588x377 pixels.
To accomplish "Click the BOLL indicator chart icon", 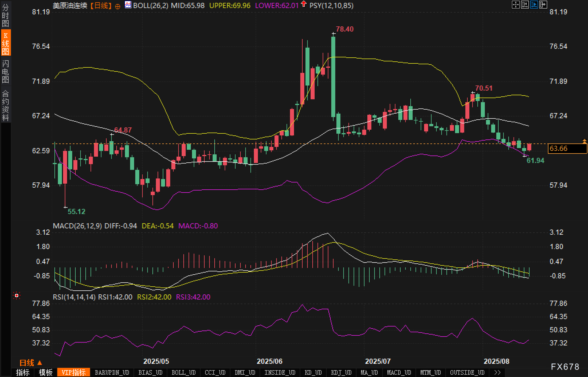I will (x=128, y=5).
